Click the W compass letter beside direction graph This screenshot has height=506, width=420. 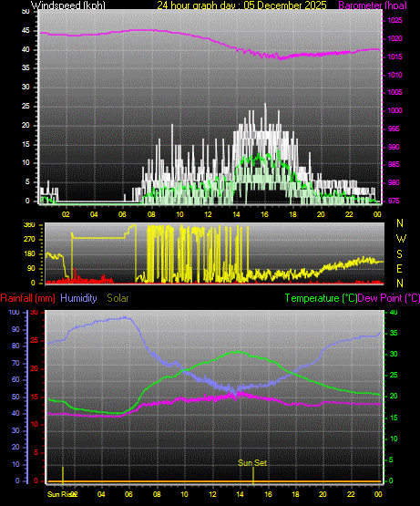401,239
